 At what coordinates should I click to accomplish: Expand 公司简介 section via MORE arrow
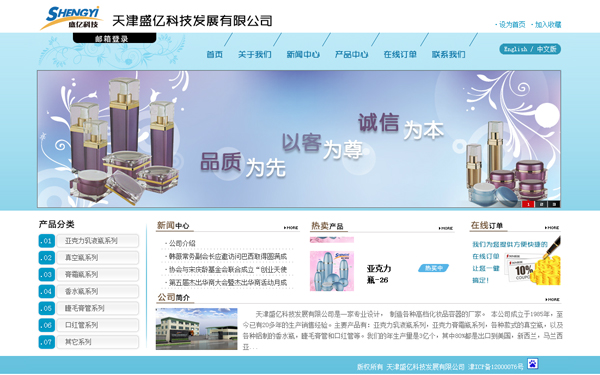click(552, 299)
